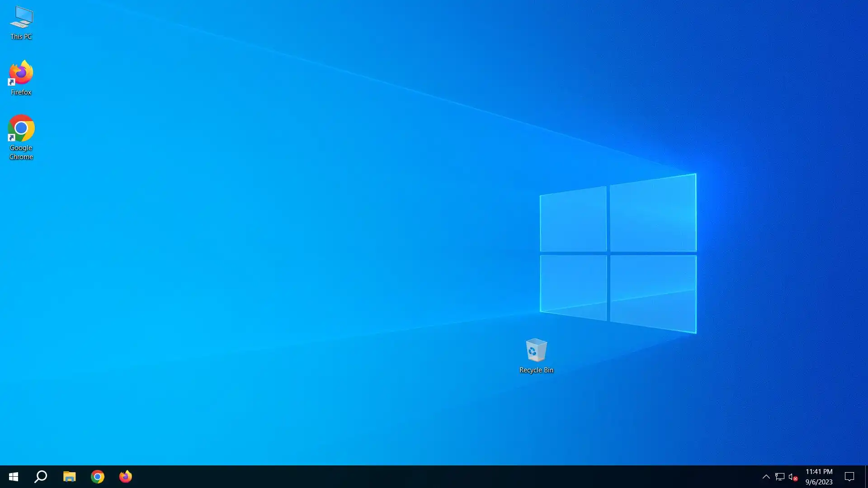Open the network status tray icon
Image resolution: width=868 pixels, height=488 pixels.
tap(779, 477)
